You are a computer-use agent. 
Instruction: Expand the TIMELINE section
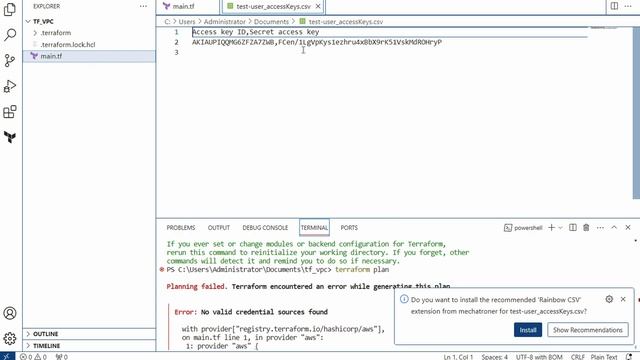click(46, 346)
